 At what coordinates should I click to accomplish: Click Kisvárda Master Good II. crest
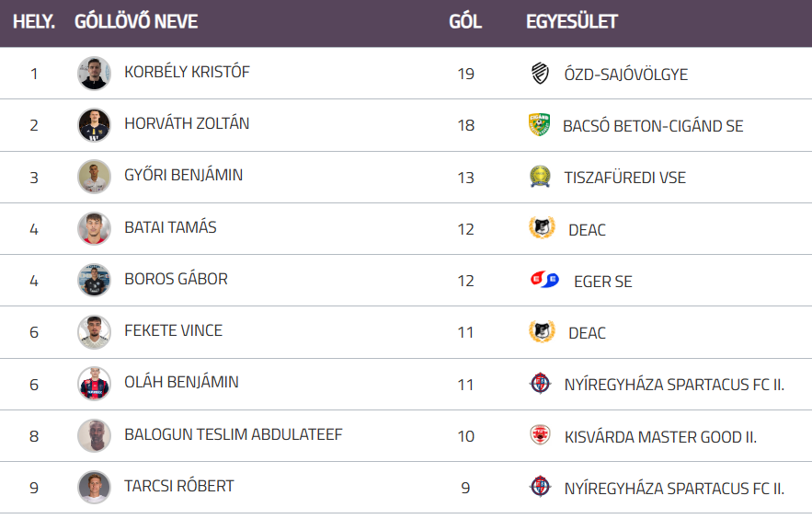point(540,436)
